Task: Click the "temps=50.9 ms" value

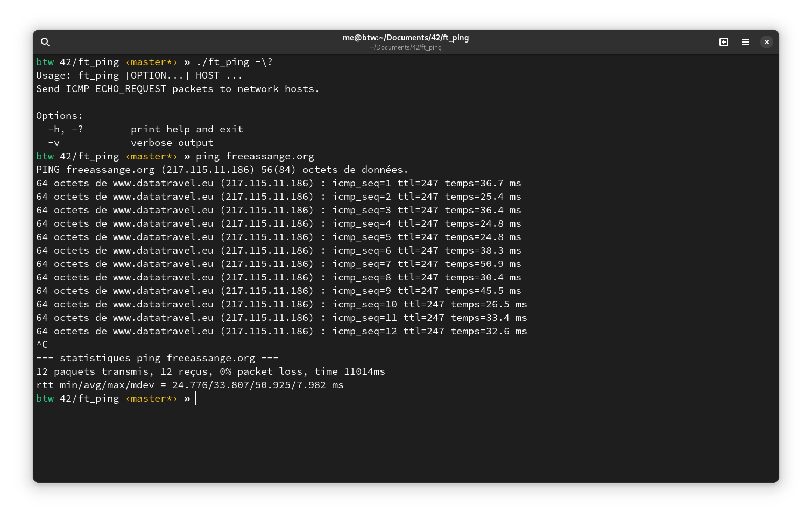Action: [x=482, y=264]
